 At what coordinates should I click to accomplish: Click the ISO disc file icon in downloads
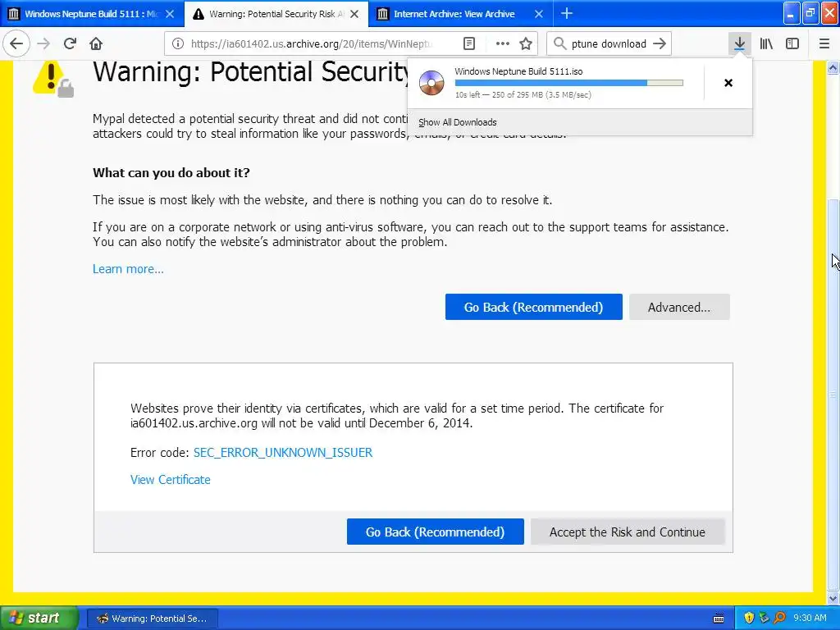431,83
